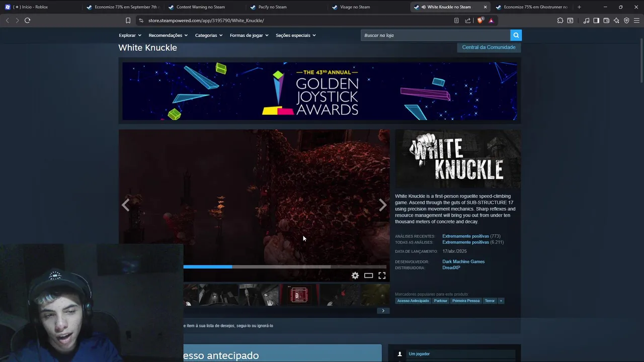Select the Primeira Pessoa tag
The image size is (644, 362).
[x=466, y=301]
